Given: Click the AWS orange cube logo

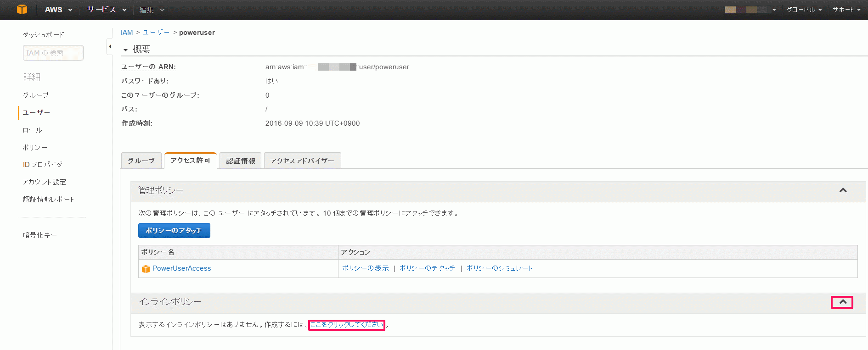Looking at the screenshot, I should point(22,9).
